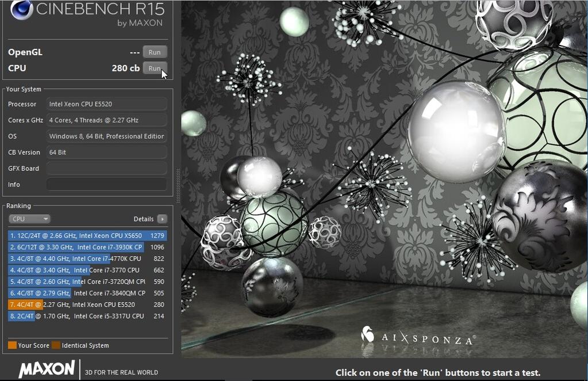This screenshot has width=588, height=381.
Task: Click the CB Version 64 Bit field
Action: [106, 153]
